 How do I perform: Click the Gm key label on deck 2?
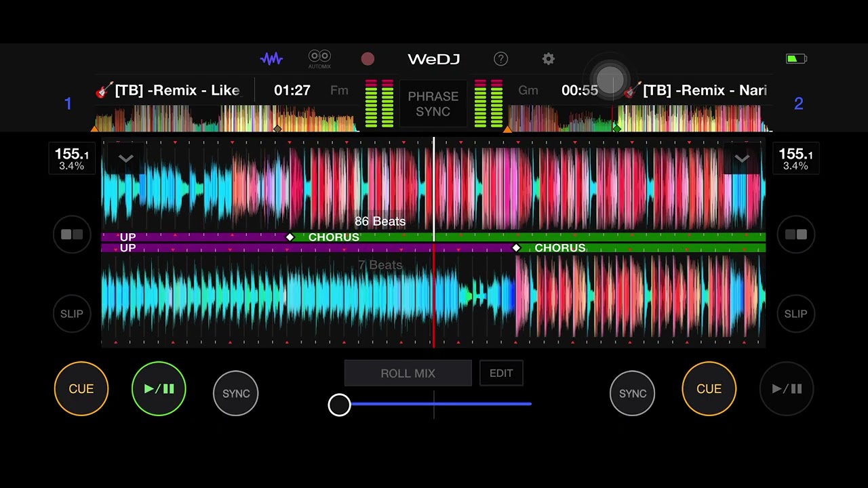point(528,90)
